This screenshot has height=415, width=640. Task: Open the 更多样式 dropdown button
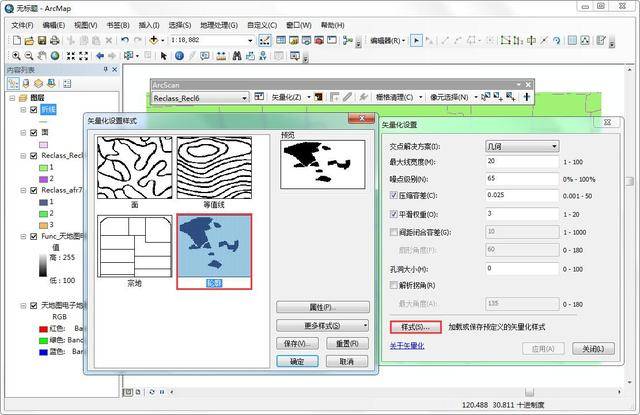pyautogui.click(x=322, y=326)
